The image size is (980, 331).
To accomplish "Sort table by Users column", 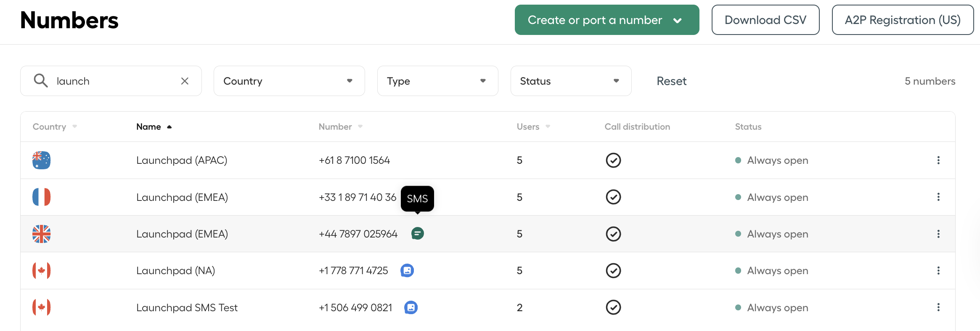I will point(533,127).
